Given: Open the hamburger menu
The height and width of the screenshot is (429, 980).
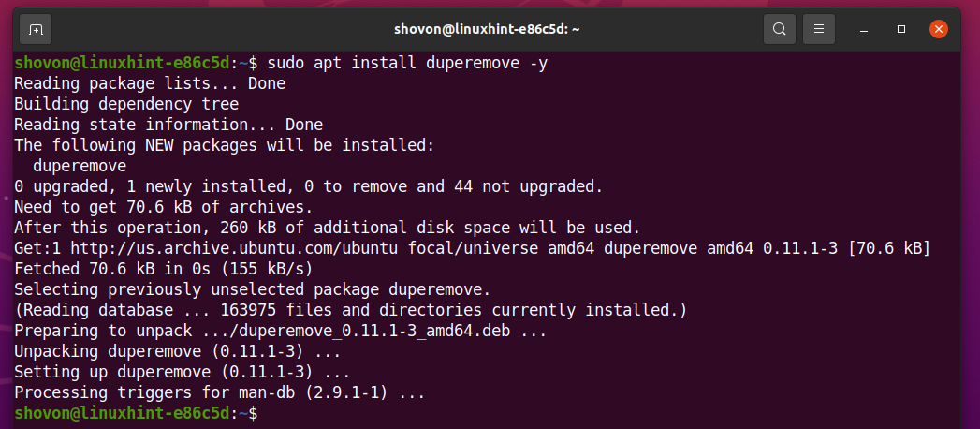Looking at the screenshot, I should [x=819, y=29].
